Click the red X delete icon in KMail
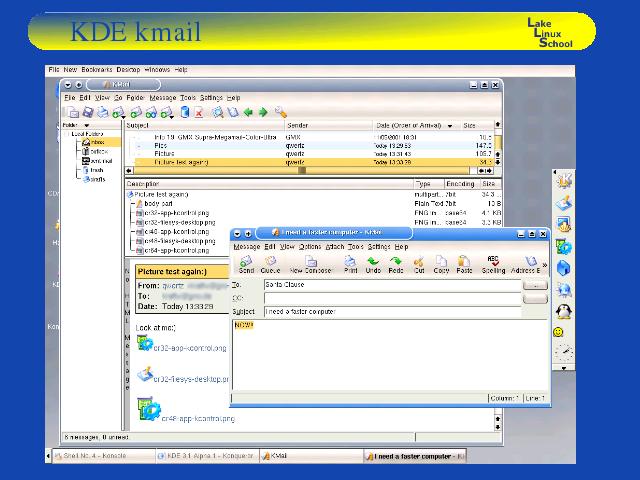This screenshot has height=480, width=640. point(199,112)
